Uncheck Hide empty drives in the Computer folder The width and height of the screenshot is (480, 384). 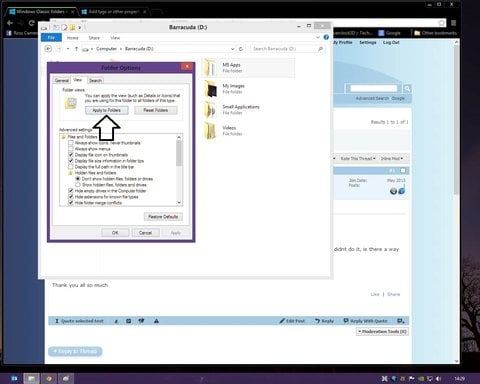pyautogui.click(x=71, y=191)
